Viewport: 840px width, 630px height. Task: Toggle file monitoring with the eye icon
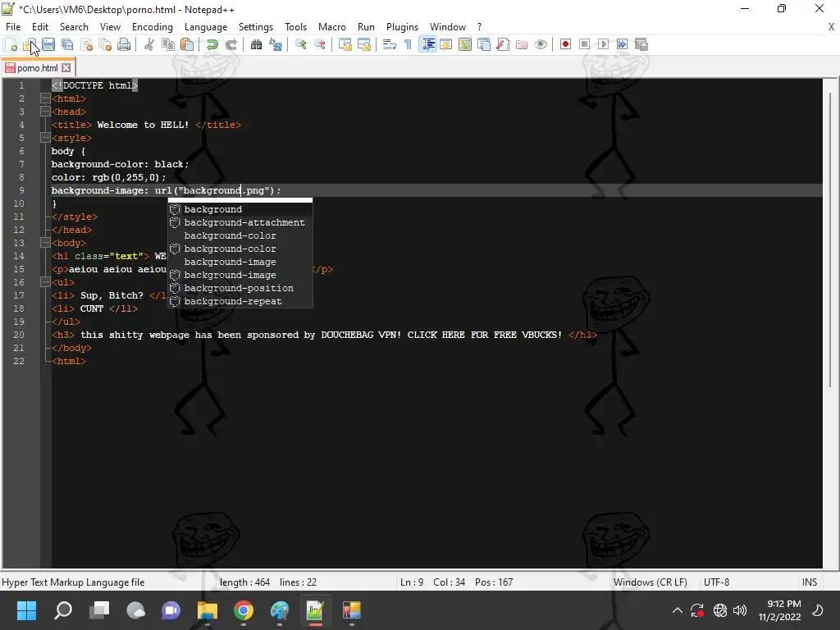click(x=541, y=44)
